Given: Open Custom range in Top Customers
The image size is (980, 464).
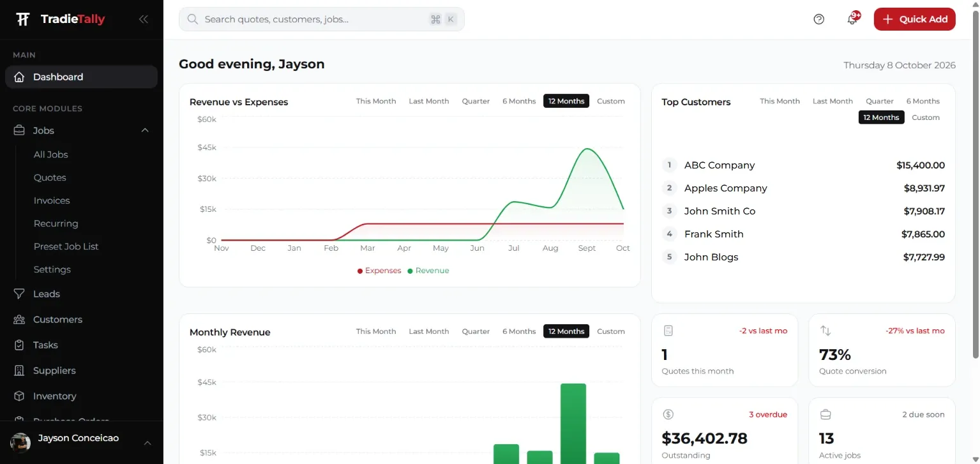Looking at the screenshot, I should tap(926, 117).
